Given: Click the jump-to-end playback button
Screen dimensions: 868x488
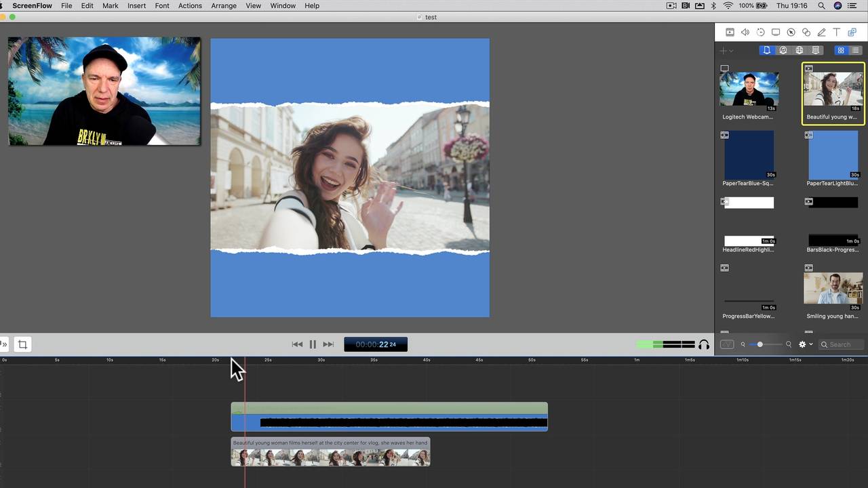Looking at the screenshot, I should 328,344.
